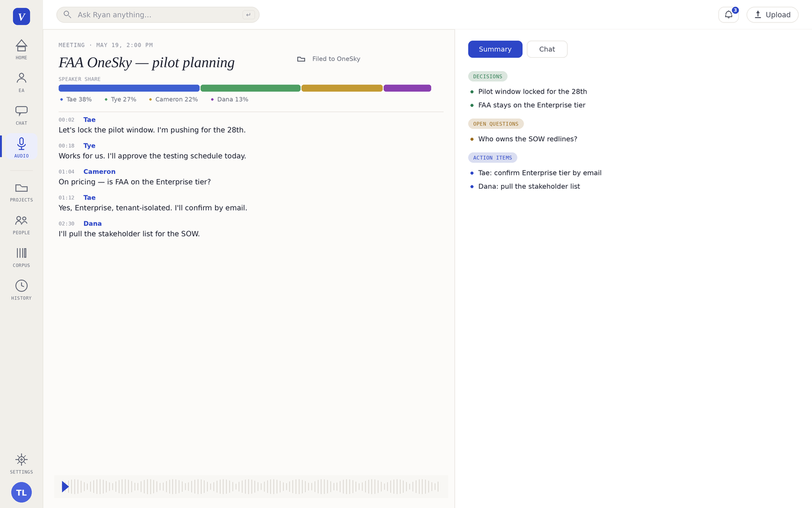Jump to timestamp 01:04
The width and height of the screenshot is (812, 508).
tap(67, 172)
